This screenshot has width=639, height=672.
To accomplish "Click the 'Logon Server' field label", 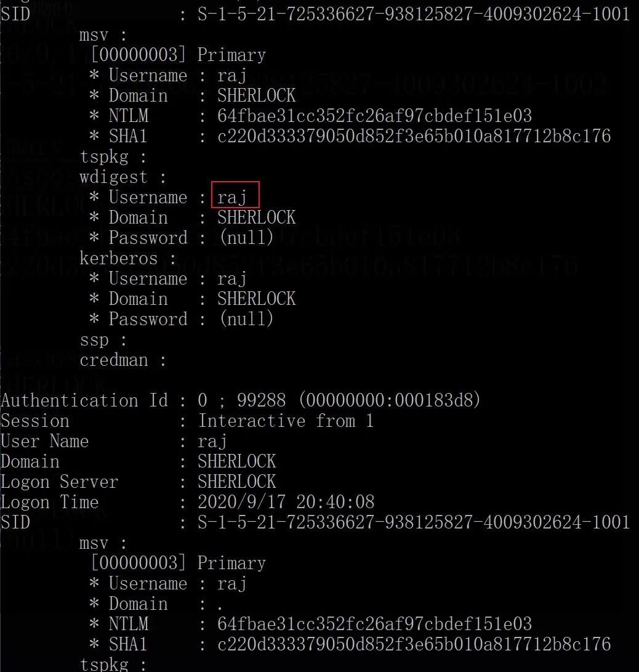I will 59,482.
